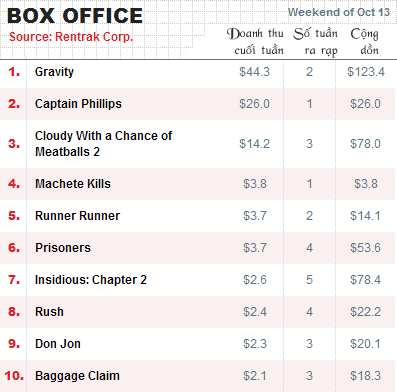Click Insidious: Chapter 2 title
Screen dimensions: 397x392
click(x=91, y=280)
